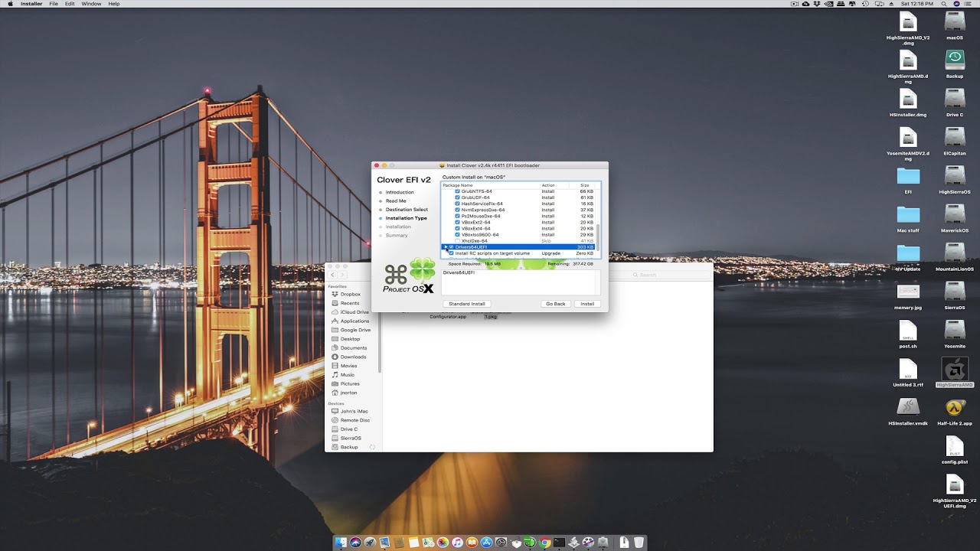This screenshot has height=551, width=980.
Task: Check the XhciDxe-64 package
Action: point(458,241)
